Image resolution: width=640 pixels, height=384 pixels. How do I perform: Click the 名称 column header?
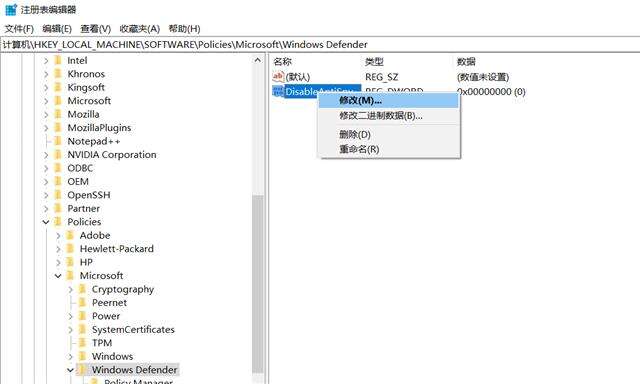[282, 62]
